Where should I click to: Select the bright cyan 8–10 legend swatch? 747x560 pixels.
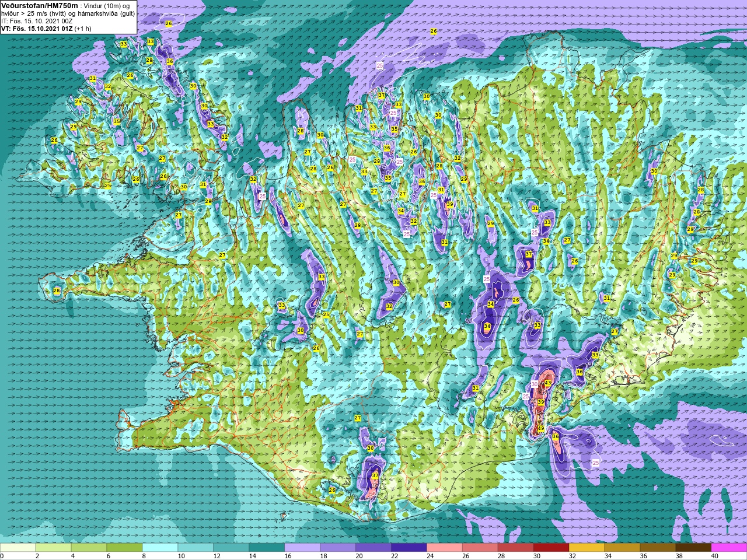click(160, 548)
